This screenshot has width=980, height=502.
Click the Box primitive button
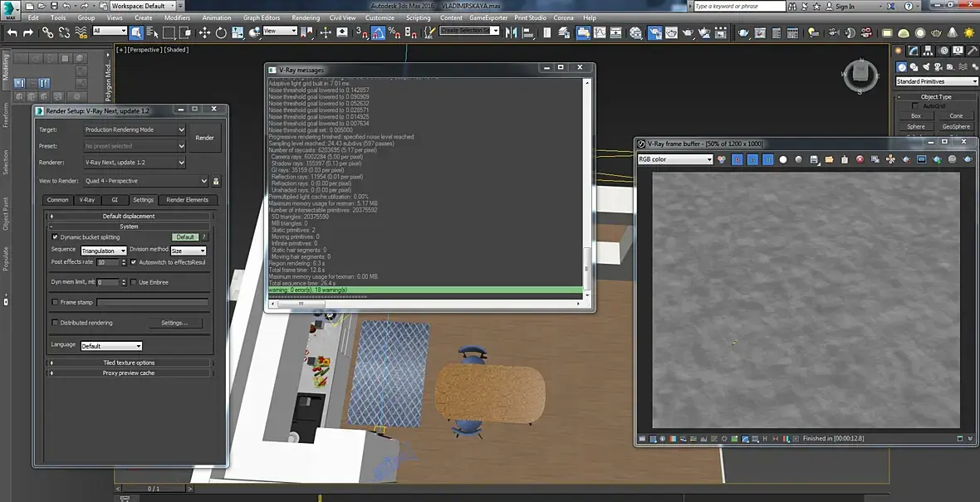tap(915, 116)
